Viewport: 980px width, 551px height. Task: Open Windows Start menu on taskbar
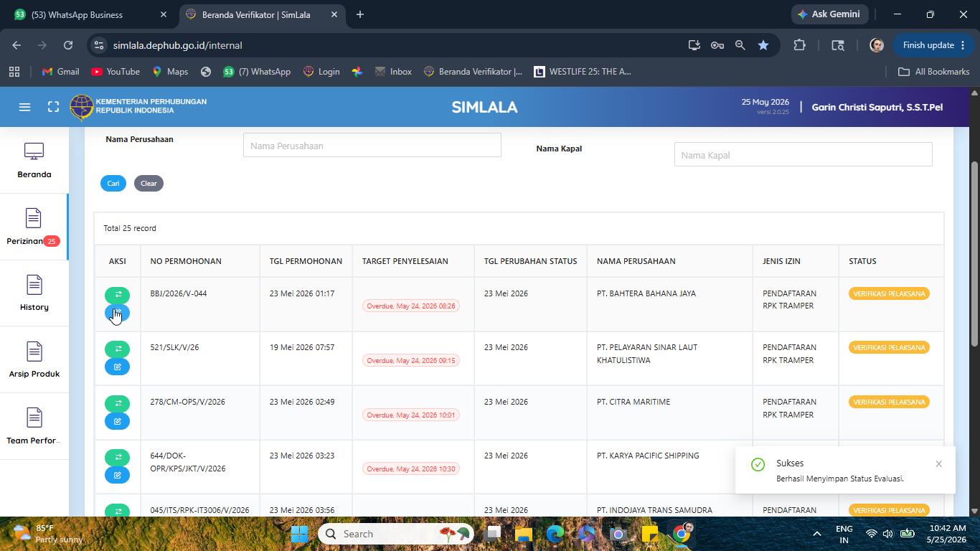pos(299,534)
